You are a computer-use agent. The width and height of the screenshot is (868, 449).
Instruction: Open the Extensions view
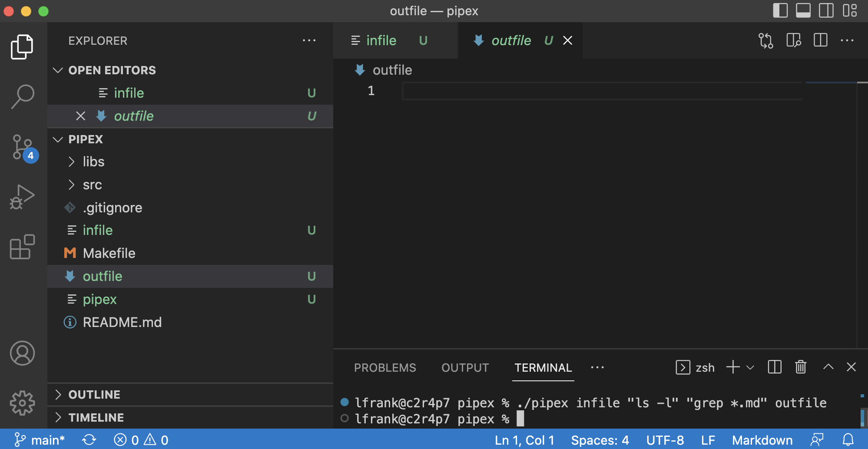(x=22, y=247)
